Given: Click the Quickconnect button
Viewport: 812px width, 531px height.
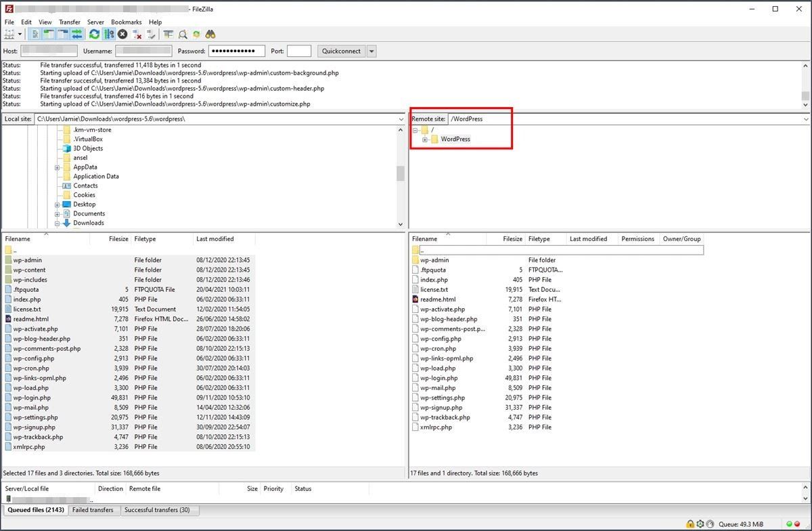Looking at the screenshot, I should [341, 51].
